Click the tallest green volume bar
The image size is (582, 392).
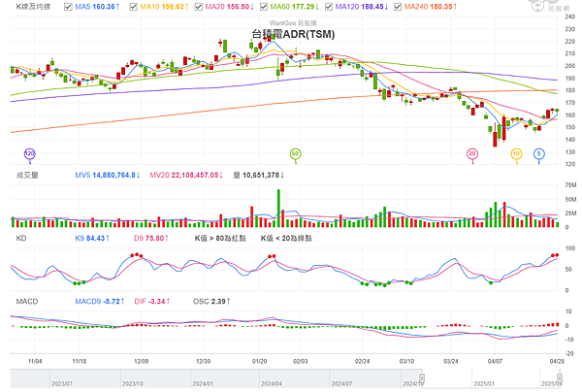pyautogui.click(x=278, y=209)
